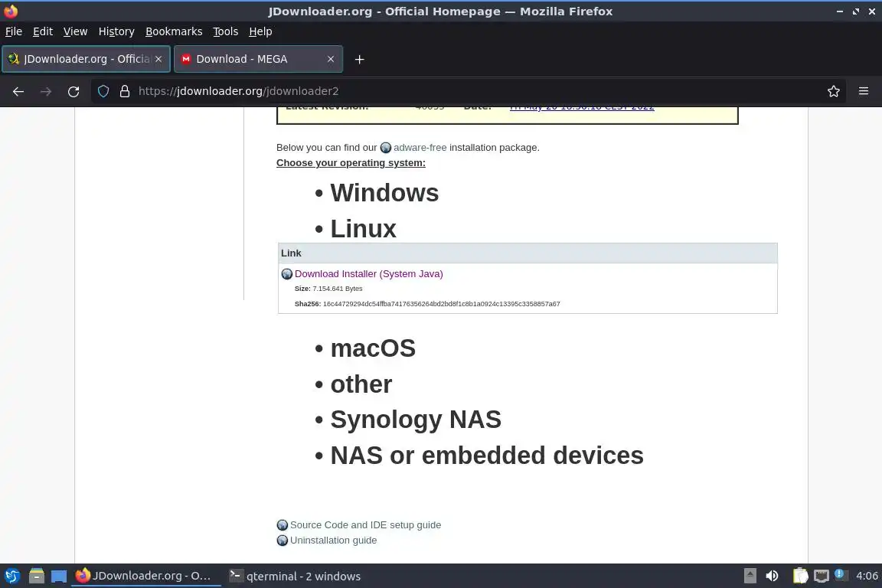The height and width of the screenshot is (588, 882).
Task: Open the application launcher menu in taskbar
Action: click(x=12, y=577)
